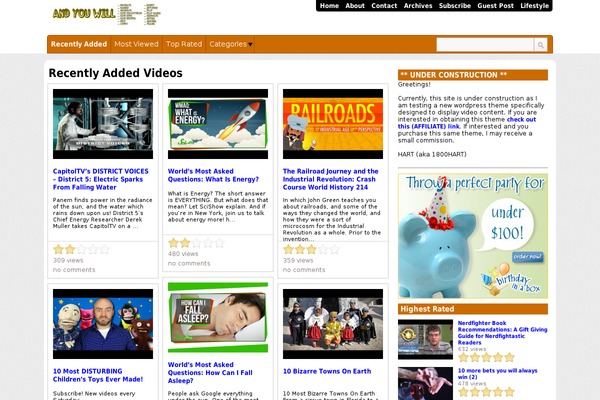
Task: Click the Railroads video thumbnail
Action: (x=333, y=124)
